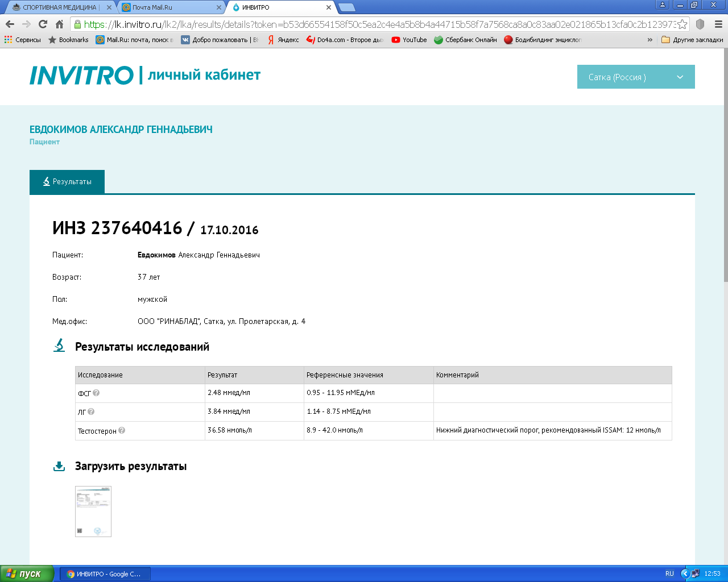This screenshot has width=728, height=582.
Task: Open the Chrome menu hamburger icon
Action: (x=718, y=24)
